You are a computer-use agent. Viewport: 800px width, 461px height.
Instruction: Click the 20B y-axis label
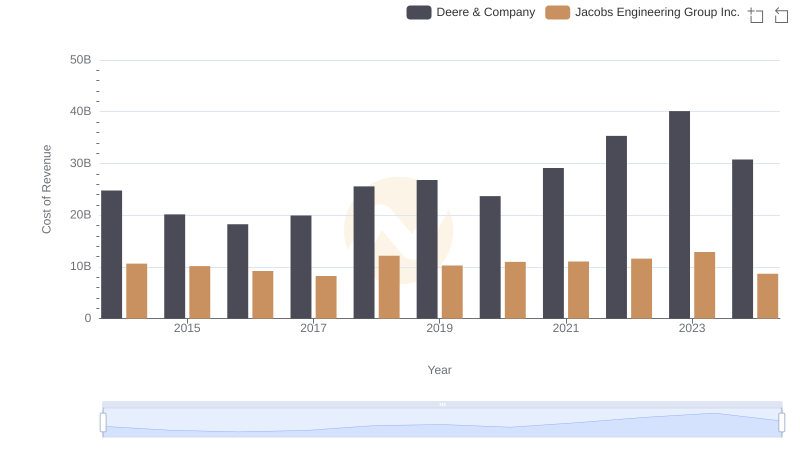[81, 215]
